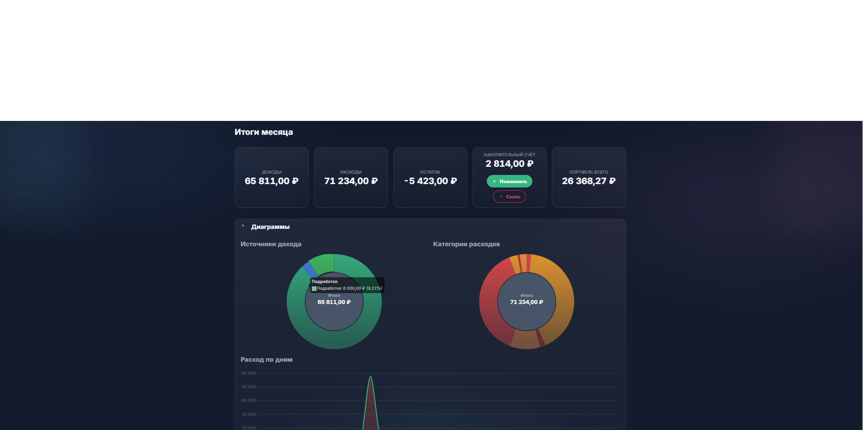This screenshot has width=868, height=430.
Task: Click the Диаграммы section header text
Action: coord(270,227)
